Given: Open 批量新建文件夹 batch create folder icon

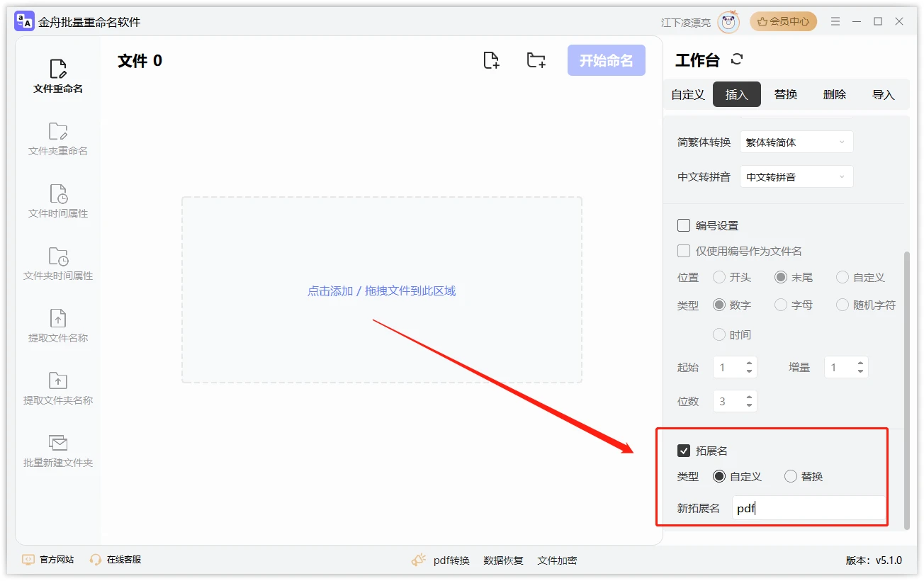Looking at the screenshot, I should point(58,444).
